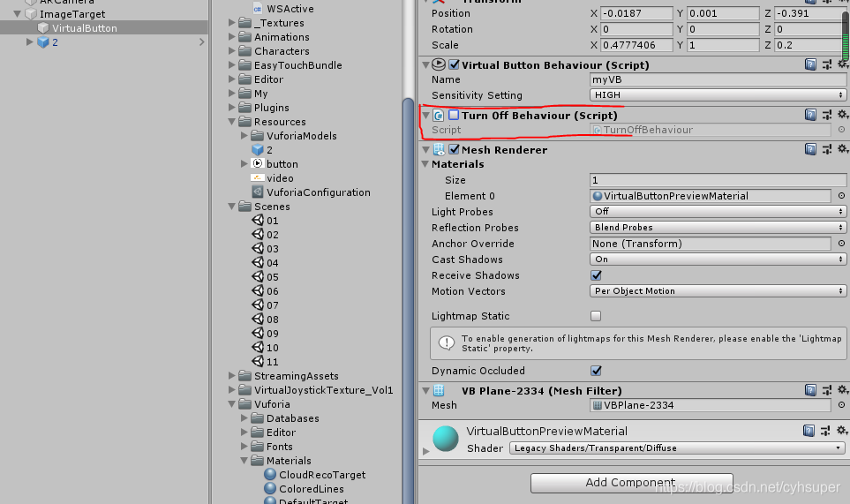Screen dimensions: 850x504
Task: Open the Motion Vectors dropdown
Action: (718, 291)
